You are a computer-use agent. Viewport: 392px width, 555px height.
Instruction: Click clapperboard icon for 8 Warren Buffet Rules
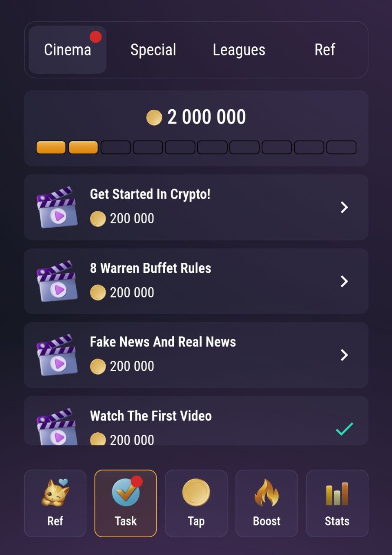pos(57,281)
